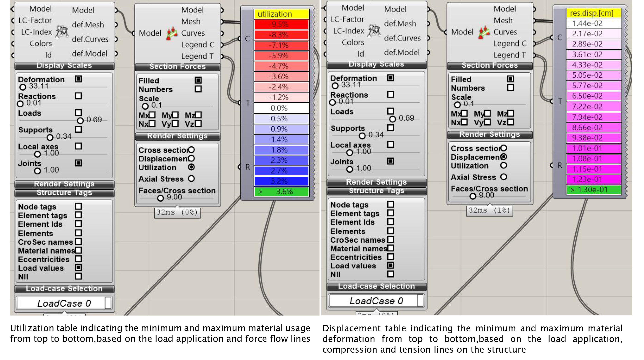Click the green > 3.6% legend swatch
644x360 pixels.
pyautogui.click(x=281, y=192)
